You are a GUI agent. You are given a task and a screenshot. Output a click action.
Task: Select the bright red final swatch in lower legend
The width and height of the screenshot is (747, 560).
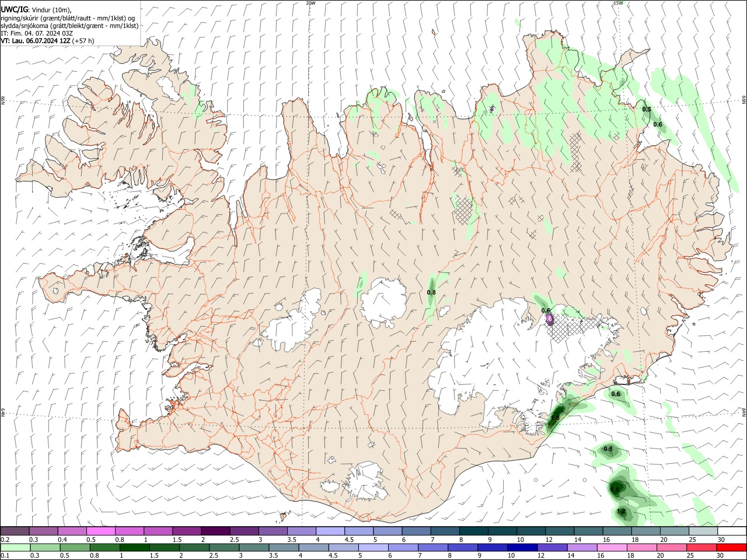point(732,548)
